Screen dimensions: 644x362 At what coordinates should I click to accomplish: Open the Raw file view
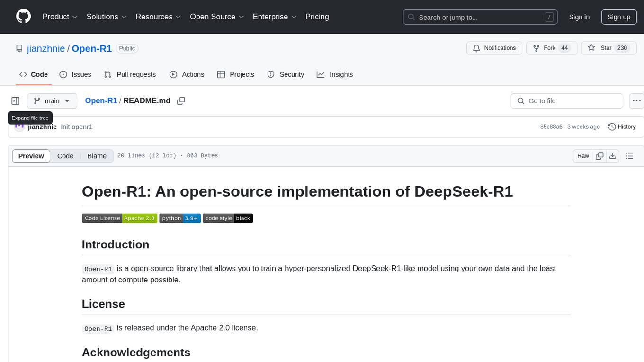[x=583, y=156]
